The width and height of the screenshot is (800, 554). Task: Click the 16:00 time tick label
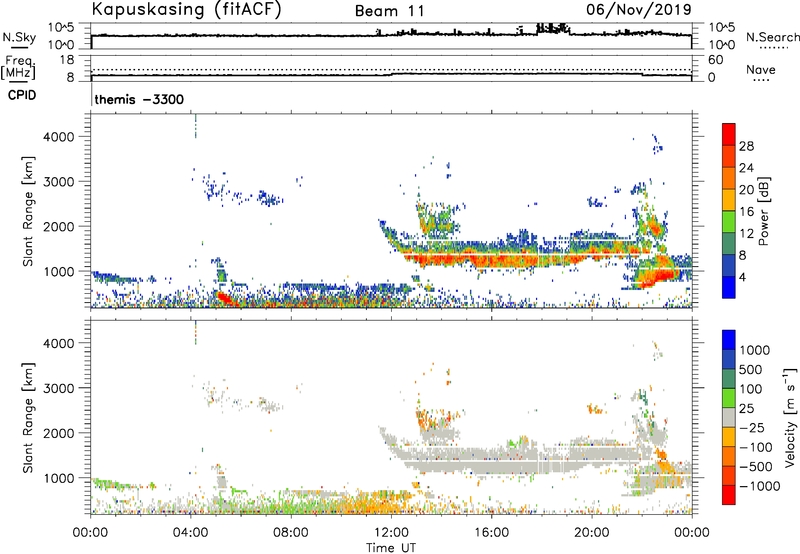pyautogui.click(x=491, y=533)
